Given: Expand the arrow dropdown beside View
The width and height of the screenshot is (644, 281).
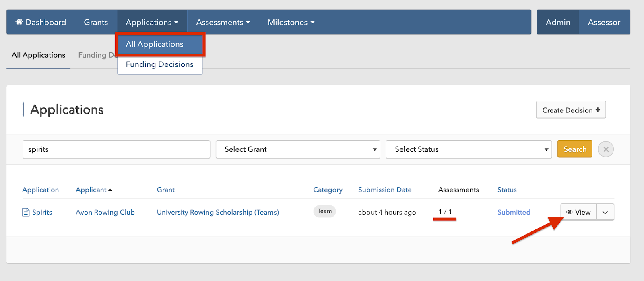Looking at the screenshot, I should 605,212.
